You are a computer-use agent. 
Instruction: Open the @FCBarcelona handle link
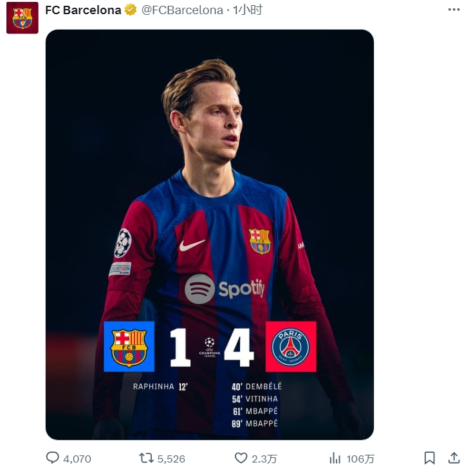[x=182, y=10]
